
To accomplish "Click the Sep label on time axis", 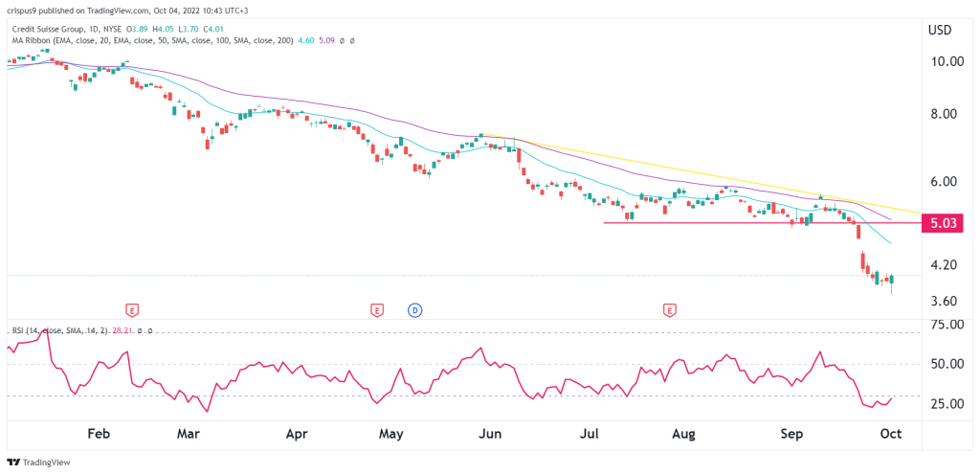I will pyautogui.click(x=793, y=434).
